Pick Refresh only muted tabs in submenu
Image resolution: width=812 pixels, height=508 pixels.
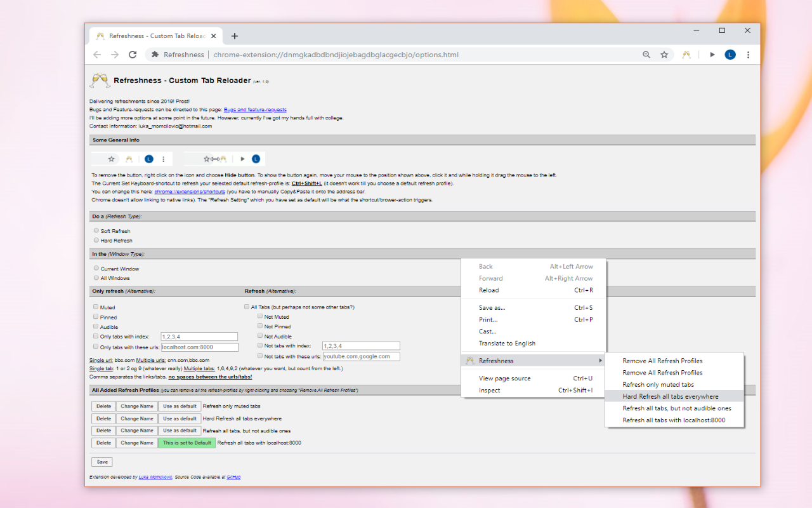click(674, 385)
